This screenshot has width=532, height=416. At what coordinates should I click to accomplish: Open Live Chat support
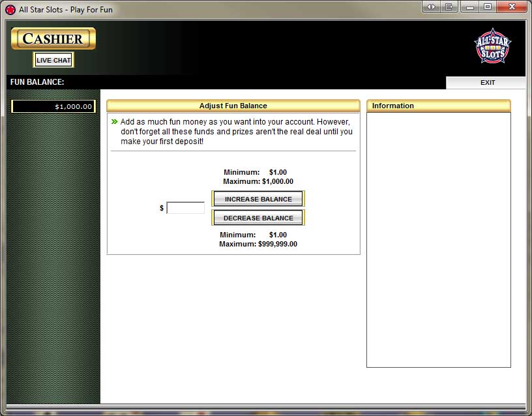click(x=53, y=60)
